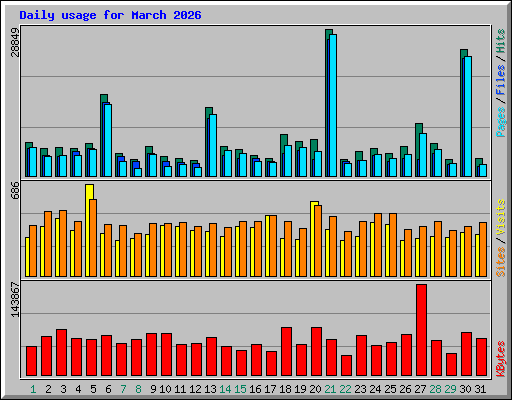Click day label 3 on the axis

63,389
